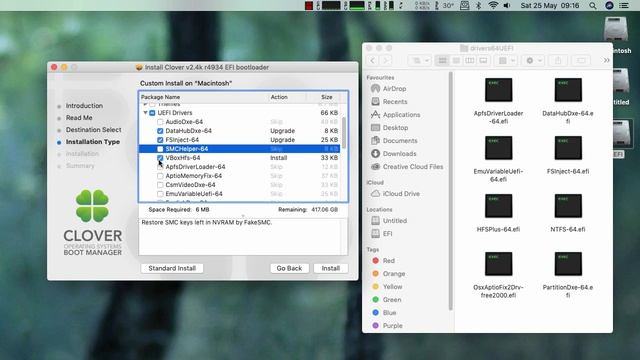This screenshot has width=640, height=360.
Task: Click the Finder edit tags icon
Action: click(581, 60)
